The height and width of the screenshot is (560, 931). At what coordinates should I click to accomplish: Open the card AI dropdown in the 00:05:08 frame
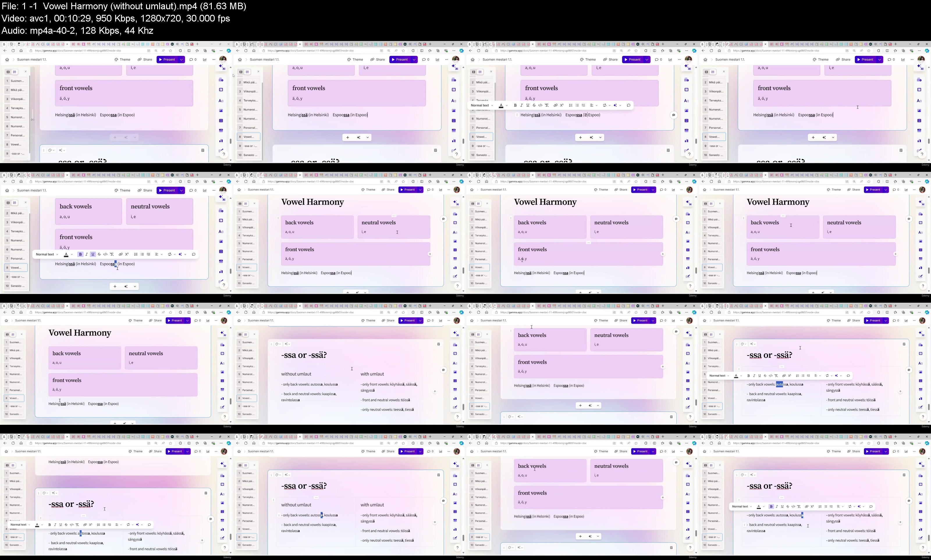point(288,344)
